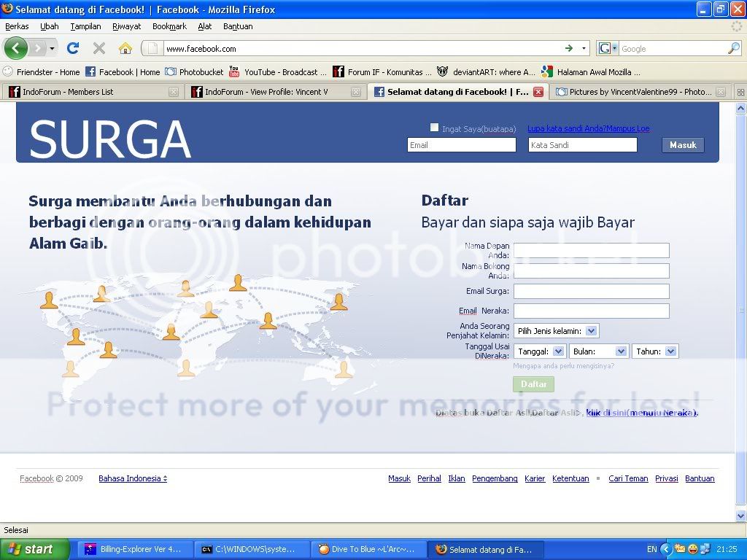Reload the page with the refresh icon
The height and width of the screenshot is (560, 747).
[x=73, y=48]
